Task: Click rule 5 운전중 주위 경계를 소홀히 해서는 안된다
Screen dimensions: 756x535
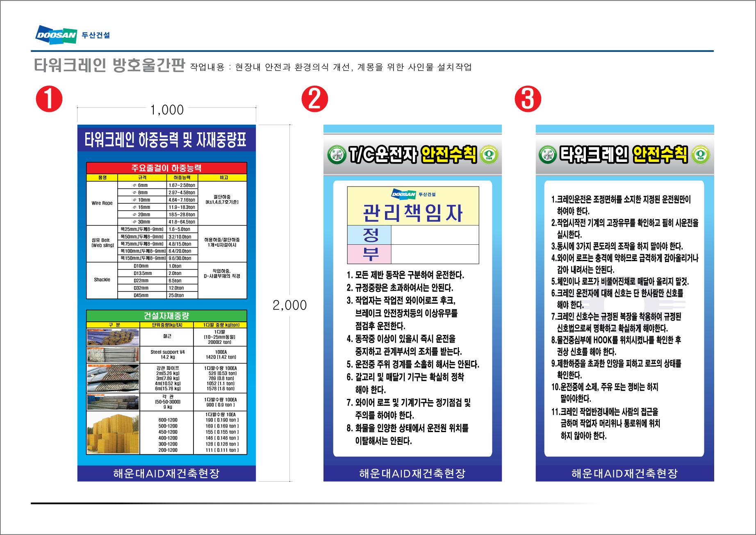Action: pyautogui.click(x=413, y=364)
